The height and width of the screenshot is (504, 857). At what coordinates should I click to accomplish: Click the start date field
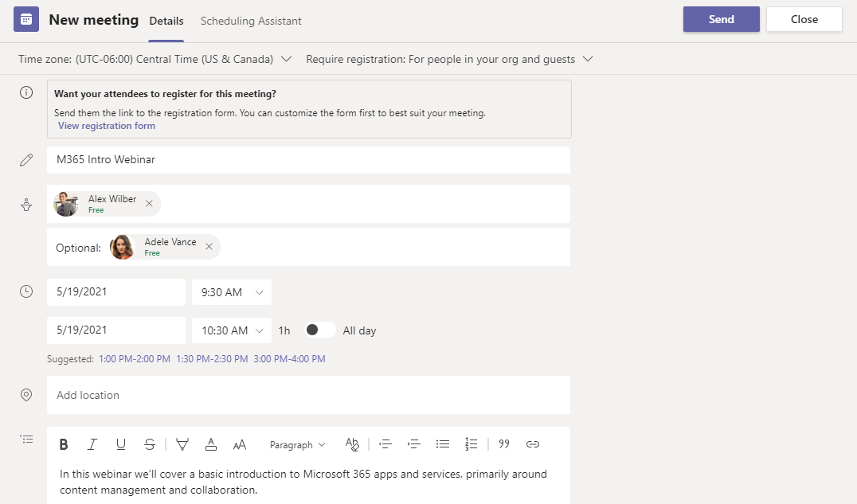[x=116, y=292]
